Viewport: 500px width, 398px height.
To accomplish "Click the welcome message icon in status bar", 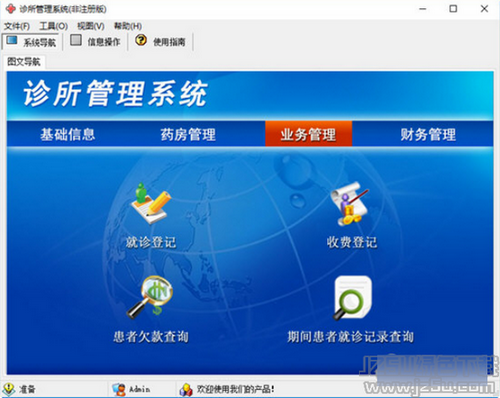I will pos(186,389).
